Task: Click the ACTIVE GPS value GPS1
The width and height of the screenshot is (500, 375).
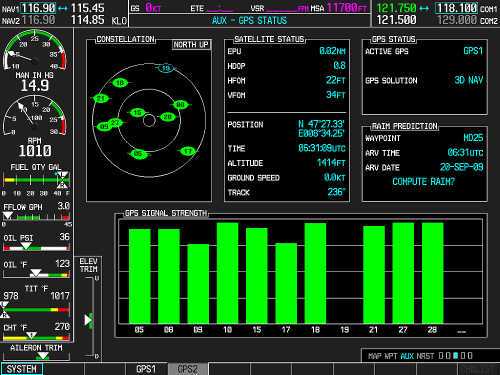Action: [473, 51]
